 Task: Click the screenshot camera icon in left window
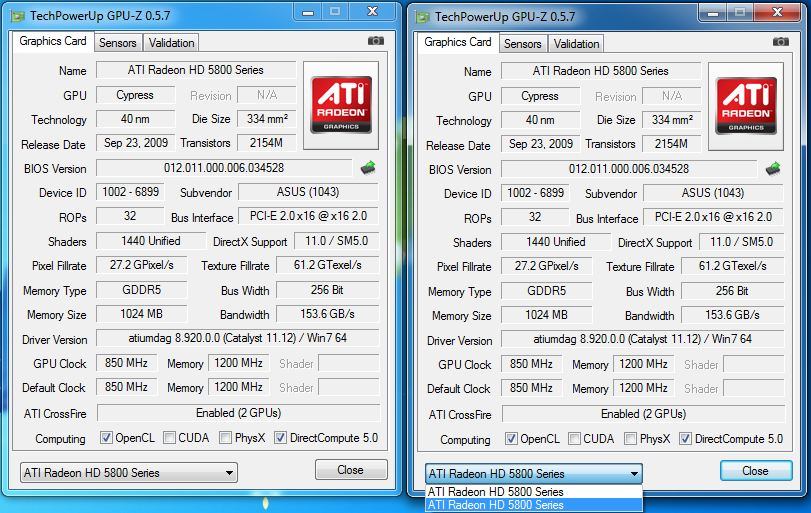pyautogui.click(x=376, y=41)
